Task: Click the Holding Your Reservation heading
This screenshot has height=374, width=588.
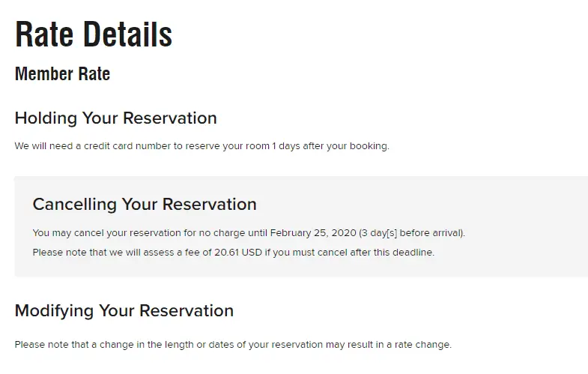Action: (x=115, y=118)
